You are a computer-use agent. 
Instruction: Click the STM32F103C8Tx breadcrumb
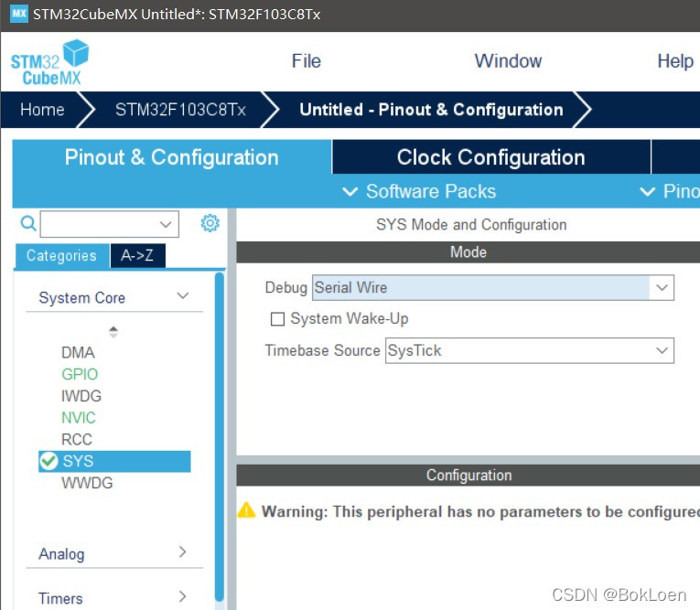(x=180, y=110)
